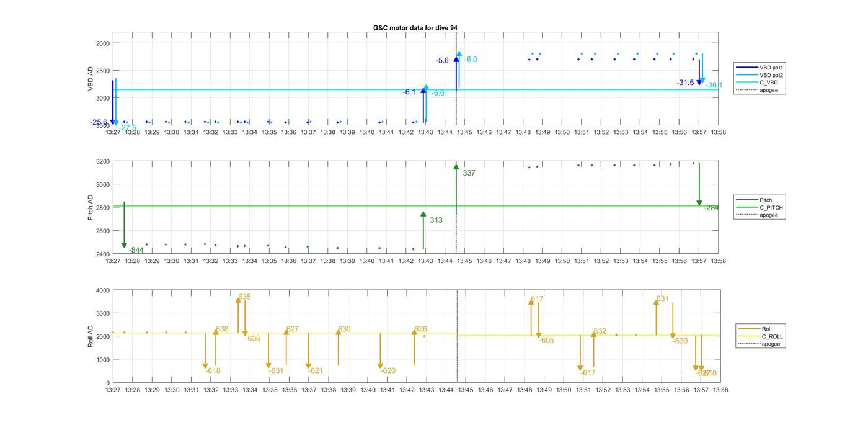Click the "635" roll data label
This screenshot has height=430, width=868.
pyautogui.click(x=244, y=297)
